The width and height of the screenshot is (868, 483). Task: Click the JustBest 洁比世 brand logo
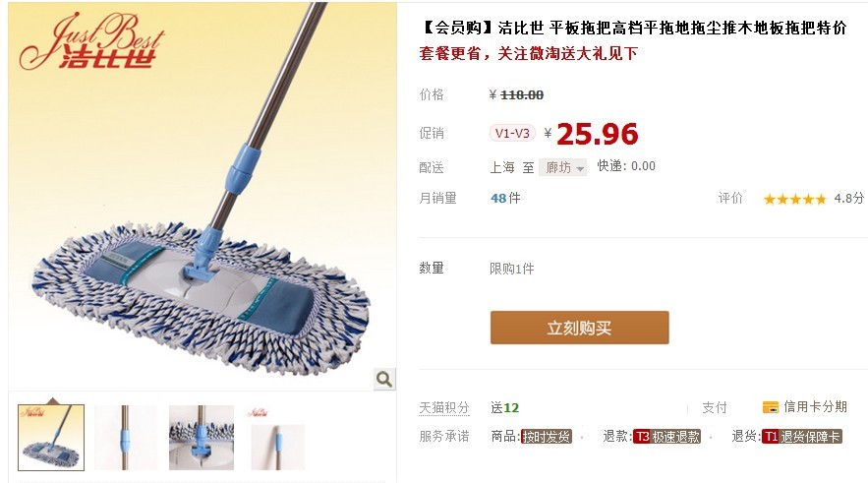[x=91, y=42]
